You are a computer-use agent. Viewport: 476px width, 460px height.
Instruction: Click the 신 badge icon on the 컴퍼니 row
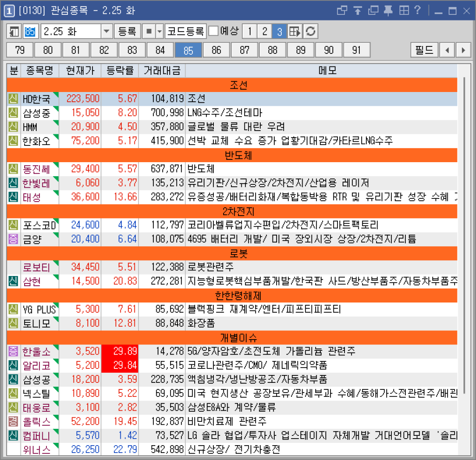click(x=13, y=436)
